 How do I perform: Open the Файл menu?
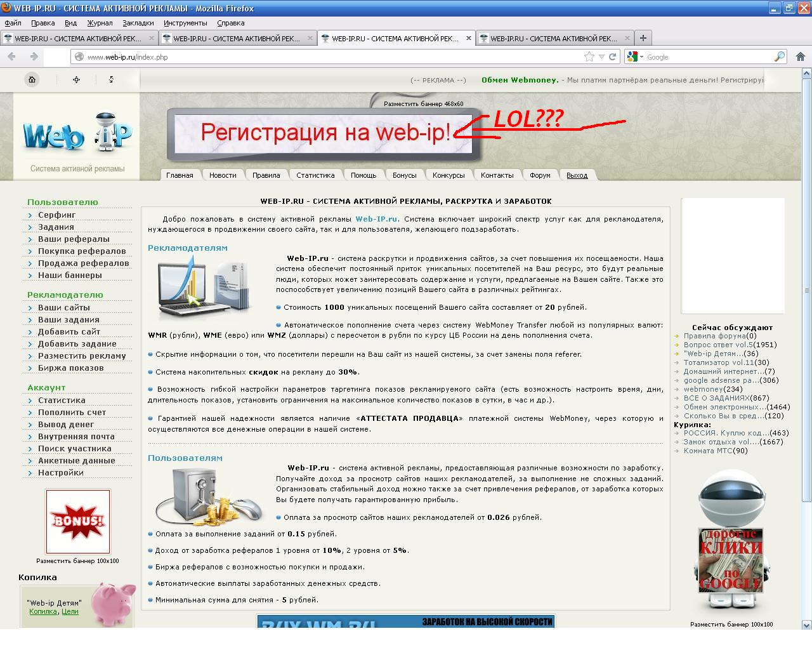pyautogui.click(x=13, y=23)
